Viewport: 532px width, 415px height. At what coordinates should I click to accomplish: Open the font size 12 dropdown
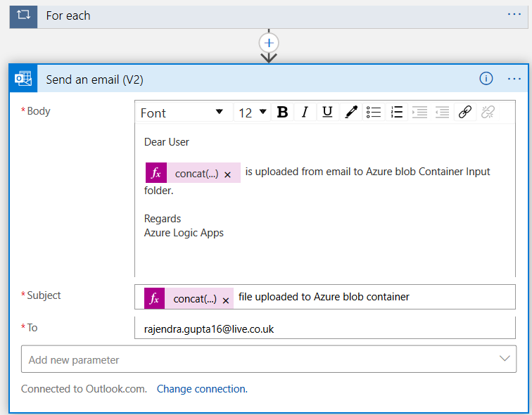[253, 113]
